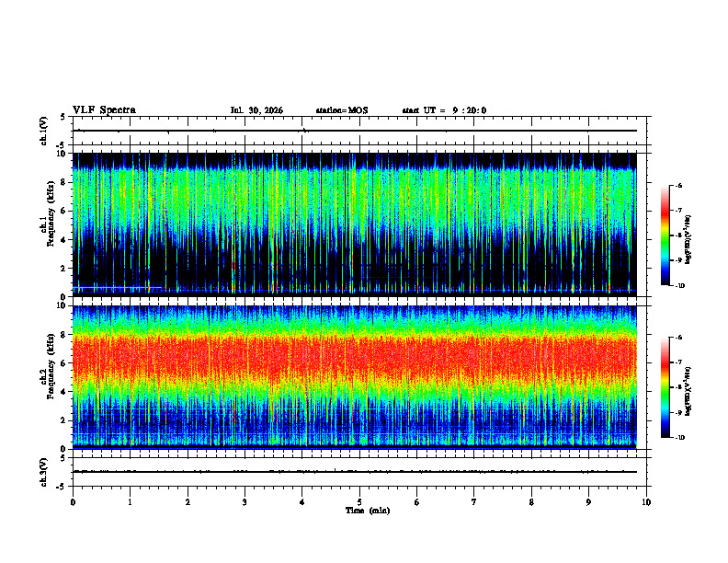Click inside the ch.2 spectrogram panel

coord(355,377)
